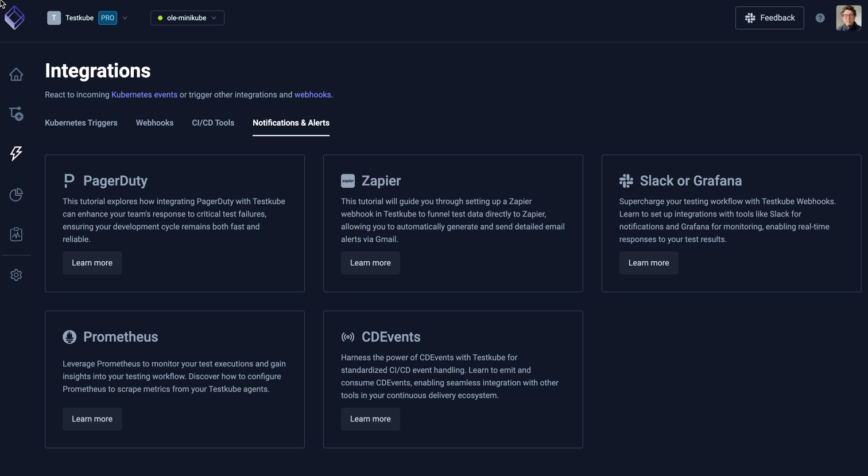
Task: Expand the Testkube PRO organization dropdown
Action: (125, 18)
